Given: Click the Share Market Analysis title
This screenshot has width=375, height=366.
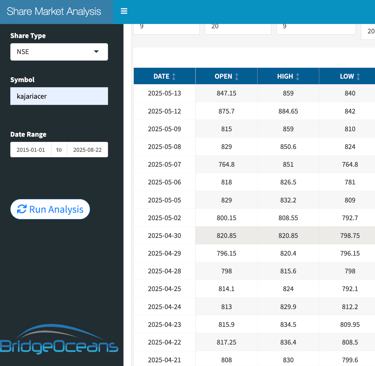Looking at the screenshot, I should click(54, 11).
